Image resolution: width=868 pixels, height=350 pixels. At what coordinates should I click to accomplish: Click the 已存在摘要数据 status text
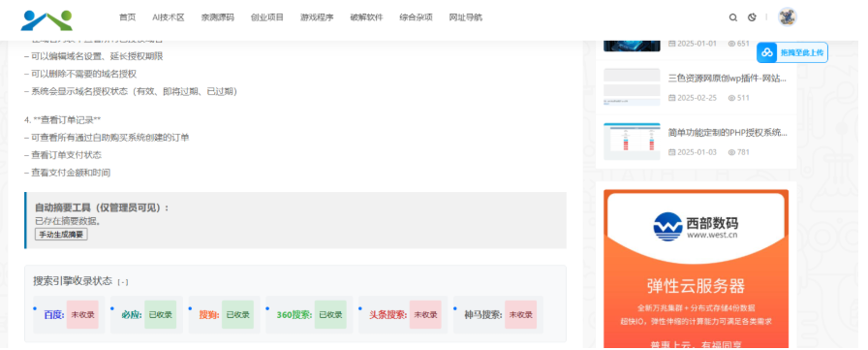(x=68, y=221)
